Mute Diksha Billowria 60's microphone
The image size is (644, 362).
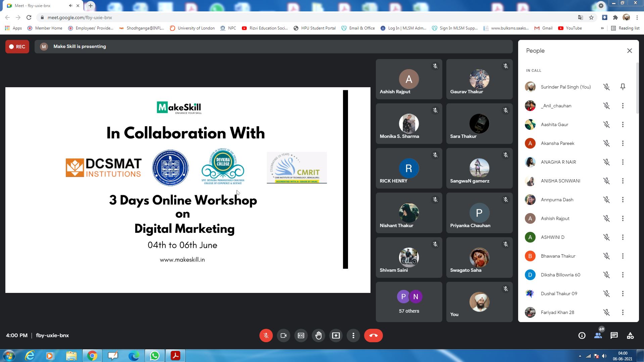606,275
